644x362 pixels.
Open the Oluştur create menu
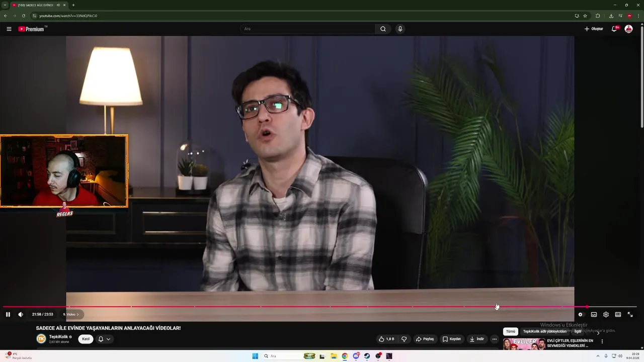click(594, 29)
